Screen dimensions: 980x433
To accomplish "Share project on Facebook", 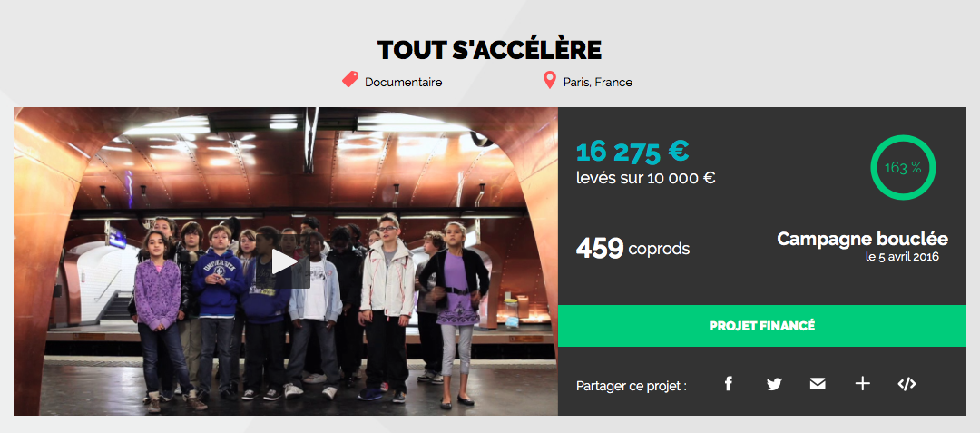I will click(728, 384).
